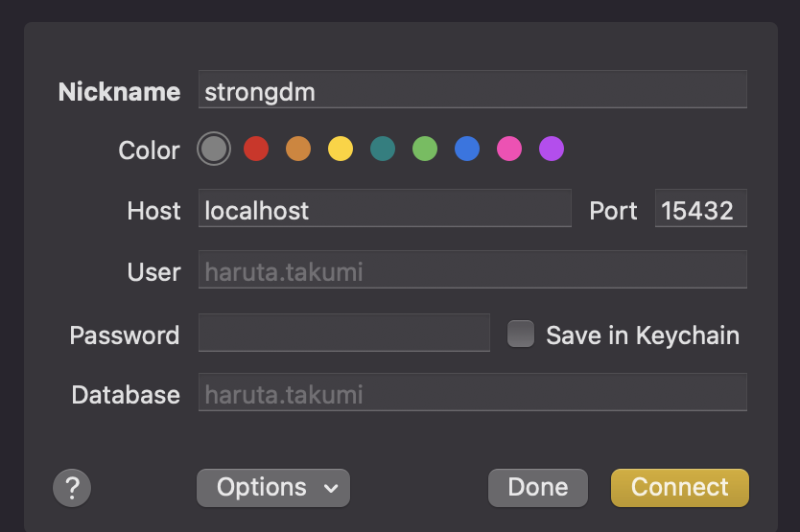Focus the Port field showing 15432
800x532 pixels.
(701, 209)
